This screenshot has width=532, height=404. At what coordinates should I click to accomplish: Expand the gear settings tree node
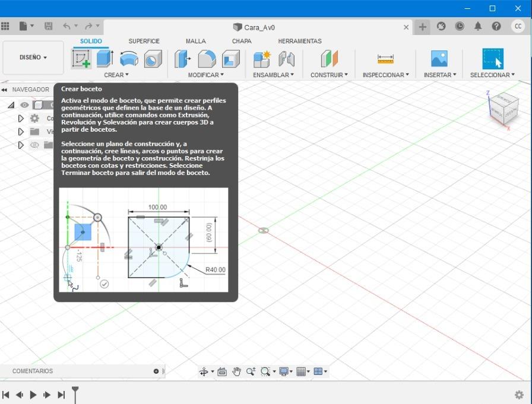[21, 119]
